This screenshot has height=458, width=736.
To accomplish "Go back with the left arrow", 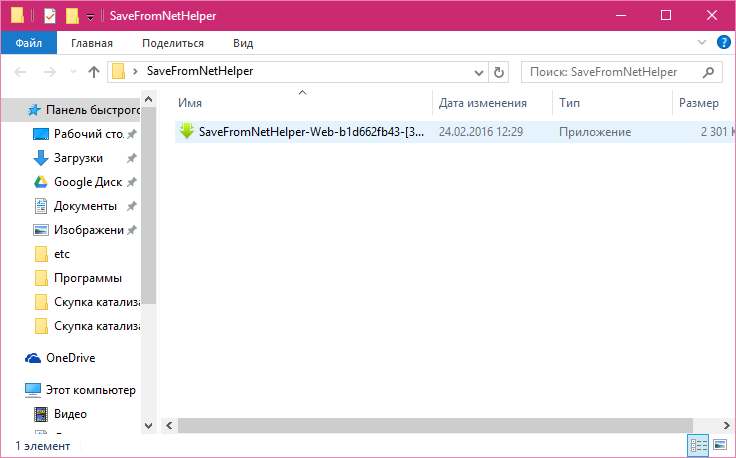I will click(x=20, y=72).
